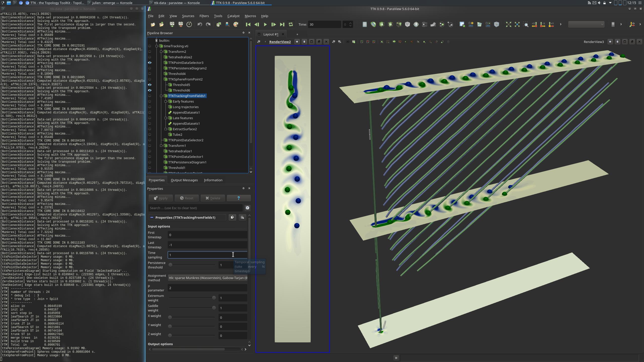Open the Filters menu
Screen dimensions: 644x362
pyautogui.click(x=204, y=16)
